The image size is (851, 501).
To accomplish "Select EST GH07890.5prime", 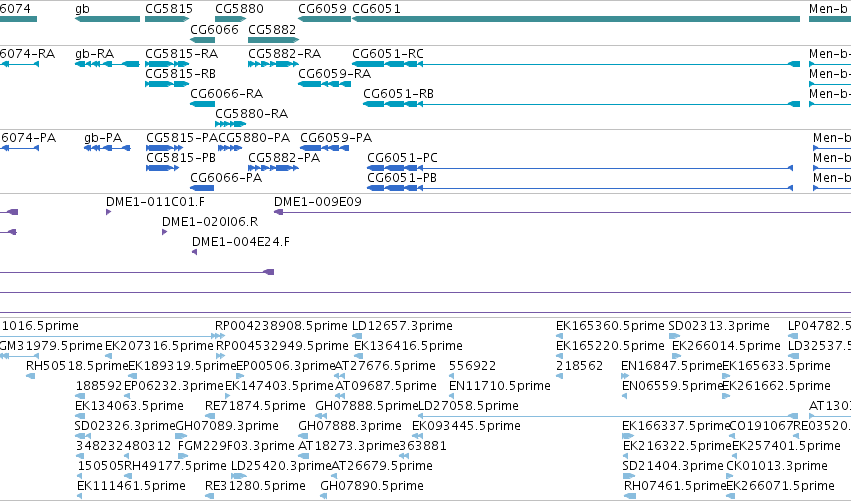I will tap(372, 486).
